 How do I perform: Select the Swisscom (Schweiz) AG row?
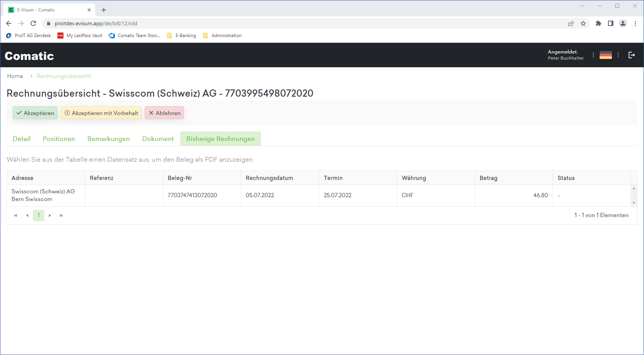[319, 196]
